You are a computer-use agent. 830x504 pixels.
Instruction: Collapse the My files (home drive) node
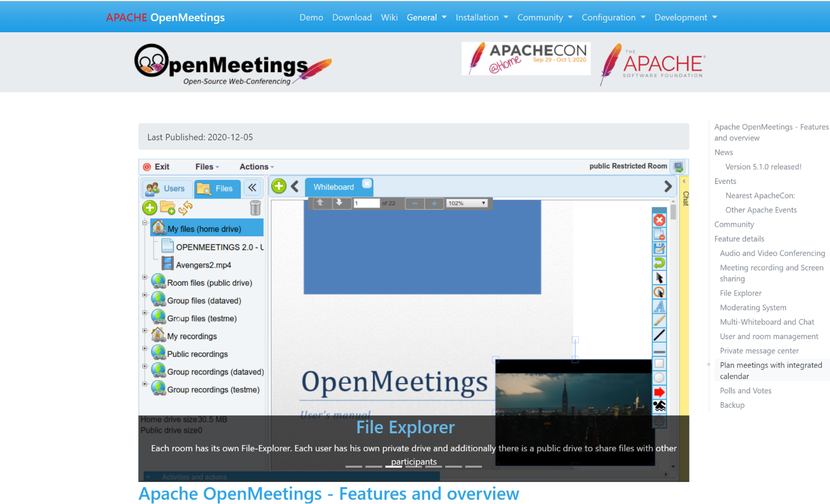point(144,223)
